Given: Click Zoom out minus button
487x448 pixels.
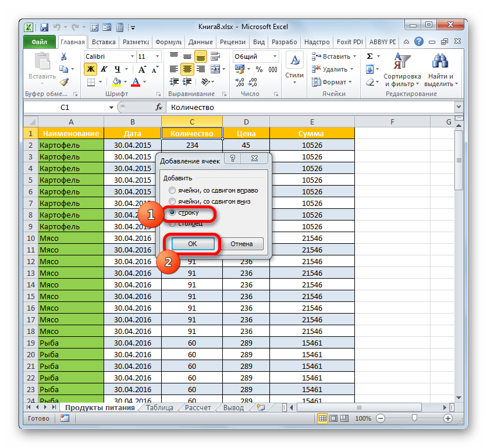Looking at the screenshot, I should coord(381,418).
